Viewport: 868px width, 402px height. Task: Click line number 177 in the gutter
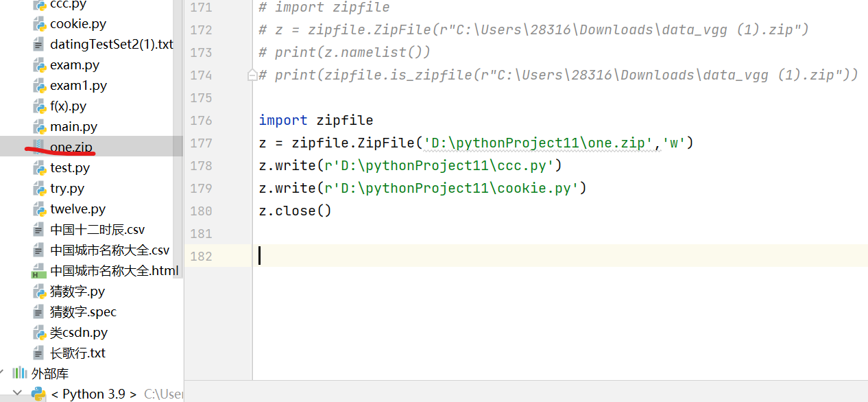pos(201,143)
